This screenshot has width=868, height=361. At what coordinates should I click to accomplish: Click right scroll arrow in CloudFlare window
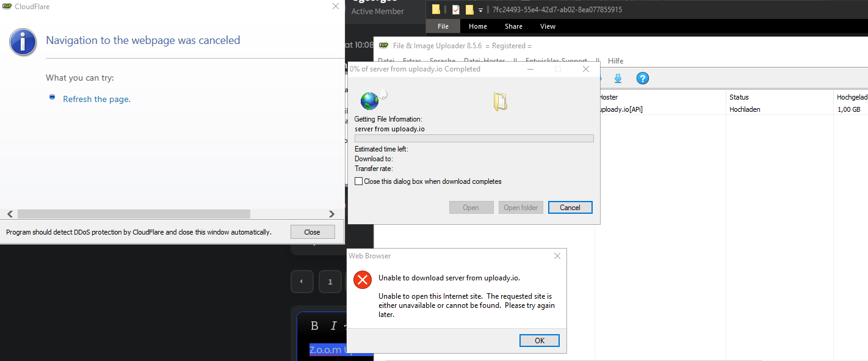pos(331,214)
